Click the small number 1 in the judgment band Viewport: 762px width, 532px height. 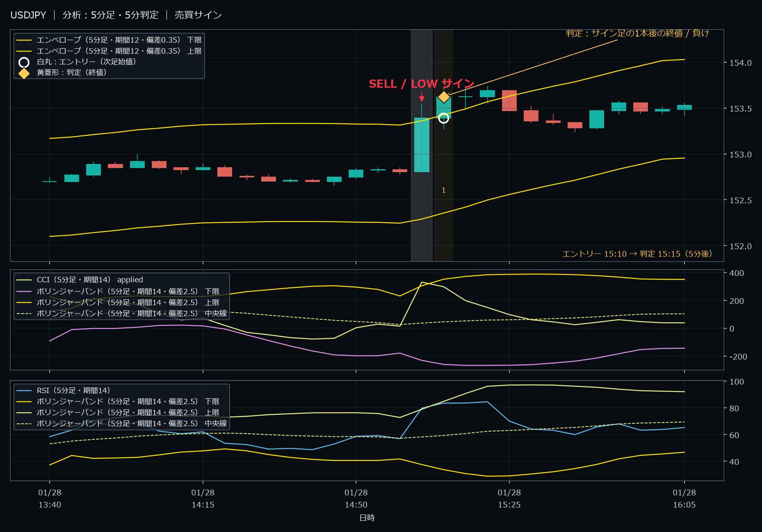click(x=443, y=190)
